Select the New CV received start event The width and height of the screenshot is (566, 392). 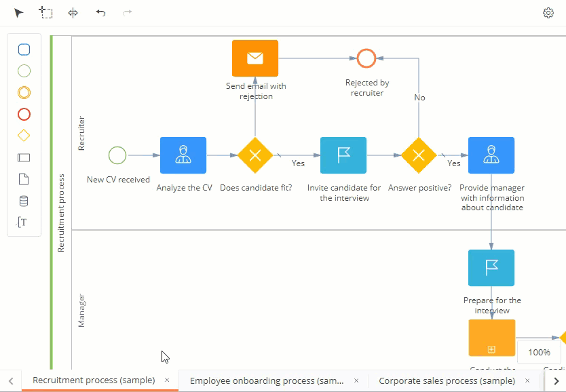(117, 155)
